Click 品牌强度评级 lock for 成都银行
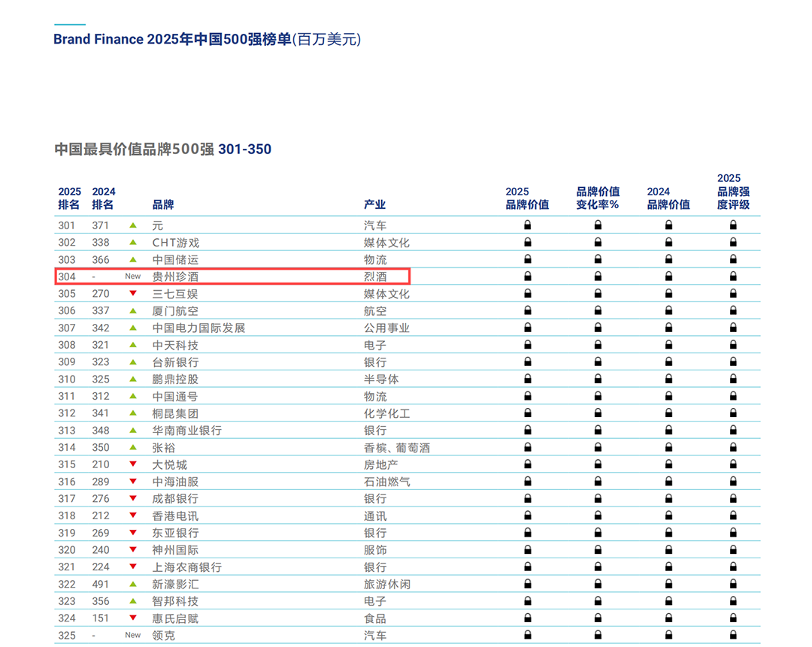812x647 pixels. click(733, 498)
